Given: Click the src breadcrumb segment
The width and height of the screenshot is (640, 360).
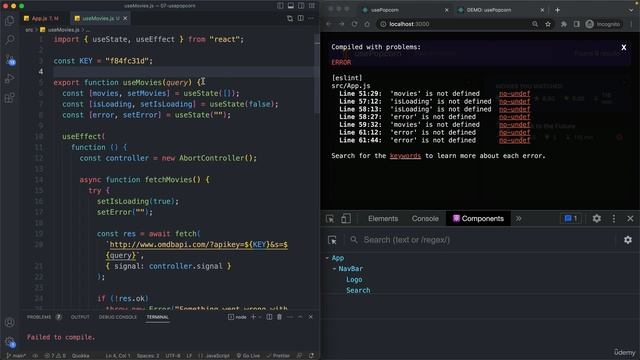Looking at the screenshot, I should [29, 30].
